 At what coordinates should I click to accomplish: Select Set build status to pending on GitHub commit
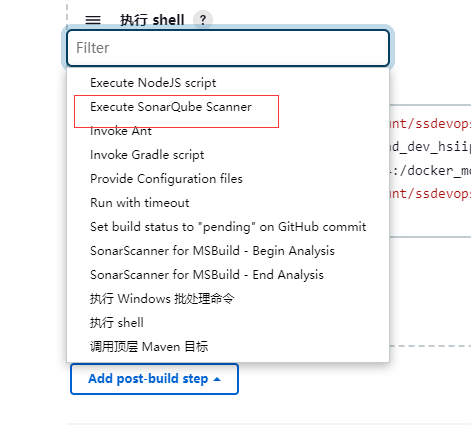(x=228, y=227)
